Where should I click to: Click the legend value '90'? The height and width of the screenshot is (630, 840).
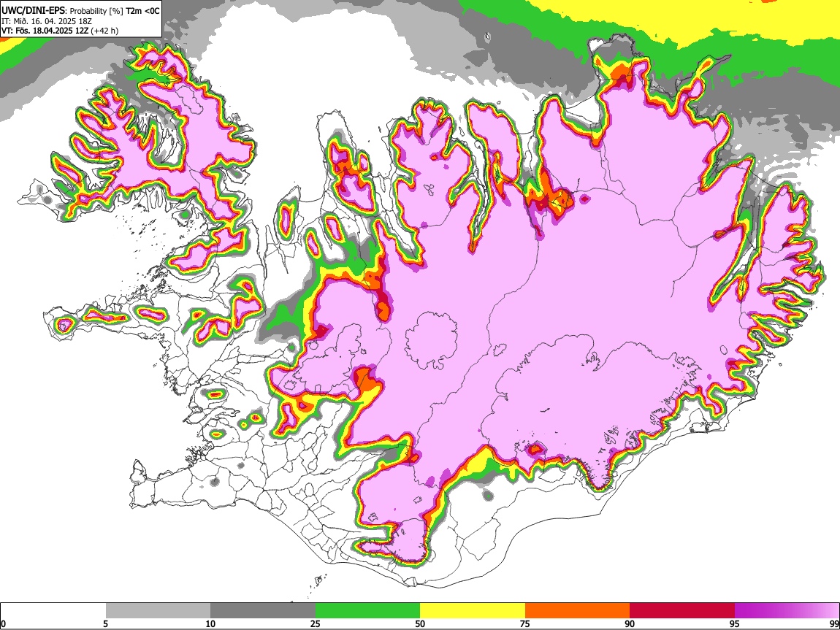click(x=630, y=623)
